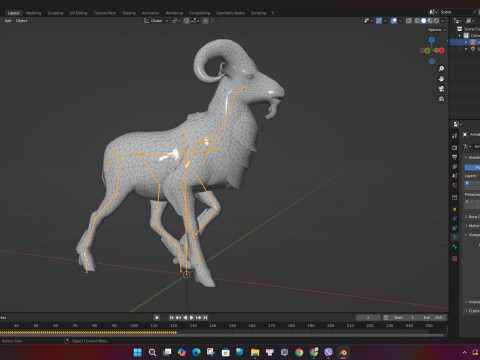Jump to the timeline start frame
This screenshot has width=480, height=360.
171,318
